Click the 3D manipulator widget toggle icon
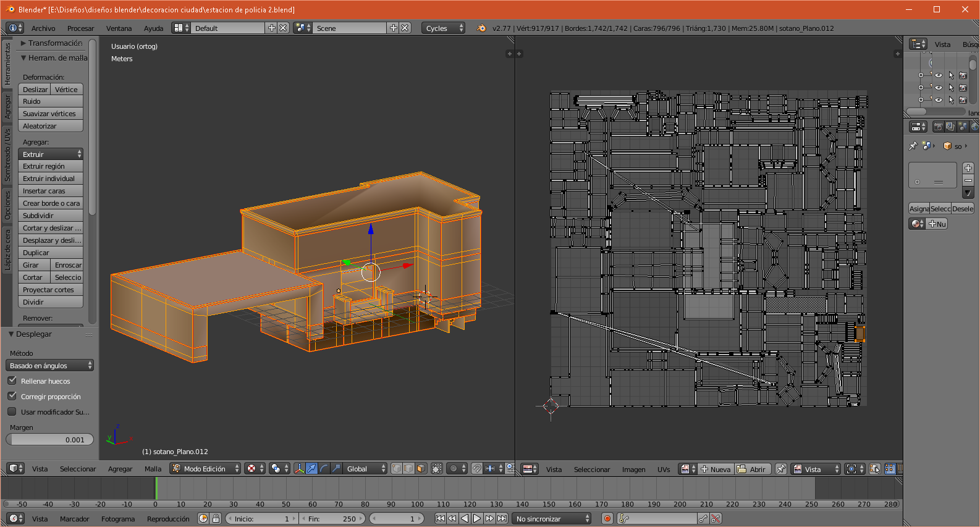Viewport: 980px width, 527px height. 300,469
